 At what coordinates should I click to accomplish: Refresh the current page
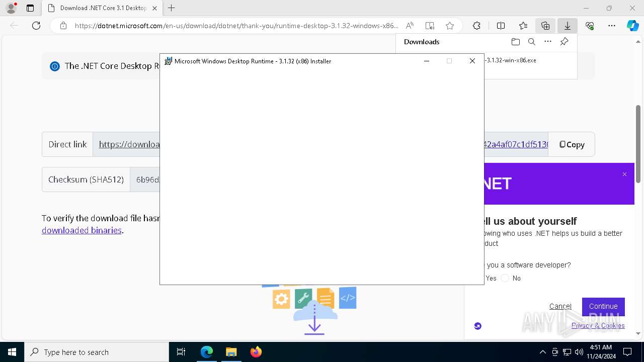36,26
